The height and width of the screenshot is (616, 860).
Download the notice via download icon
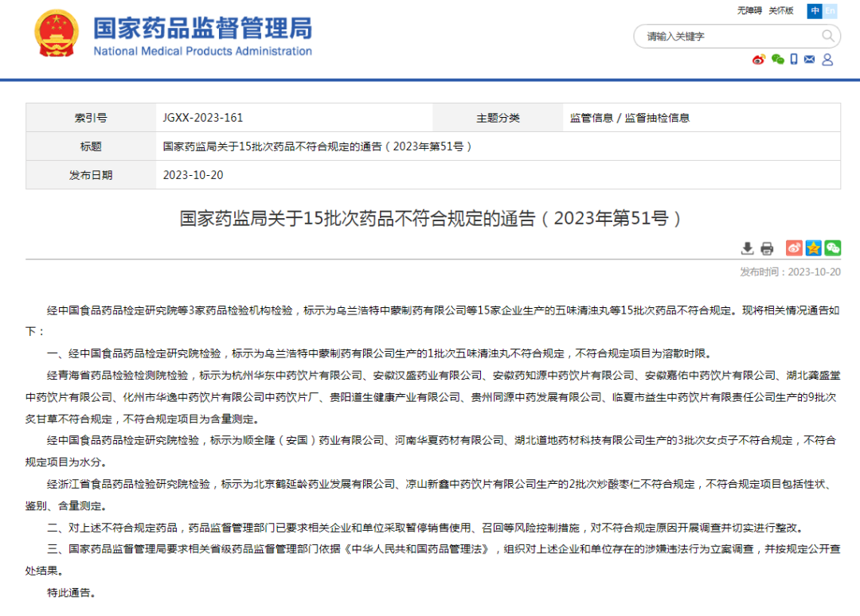[x=747, y=248]
